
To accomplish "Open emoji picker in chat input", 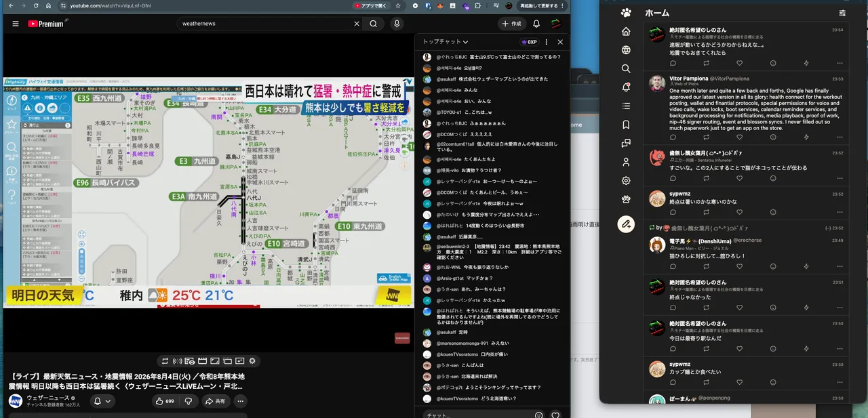I will (x=538, y=415).
